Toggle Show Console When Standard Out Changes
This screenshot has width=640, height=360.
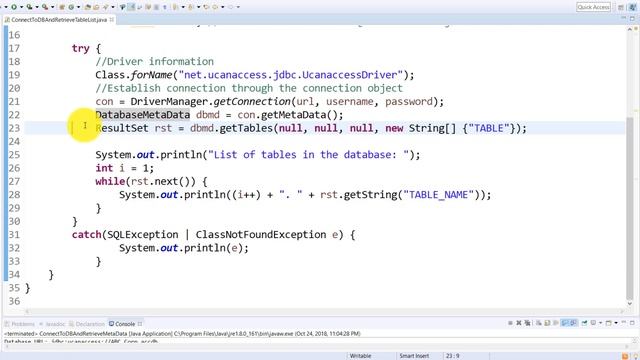point(564,323)
